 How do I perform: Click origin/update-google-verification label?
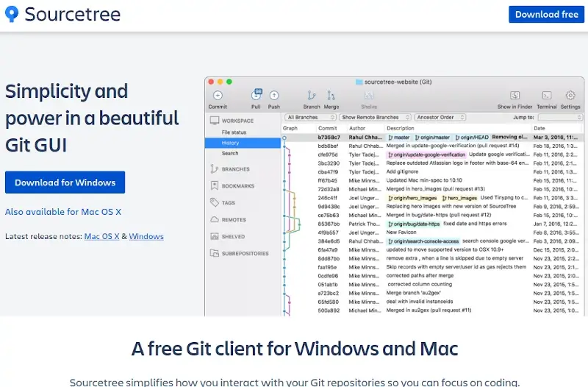426,155
